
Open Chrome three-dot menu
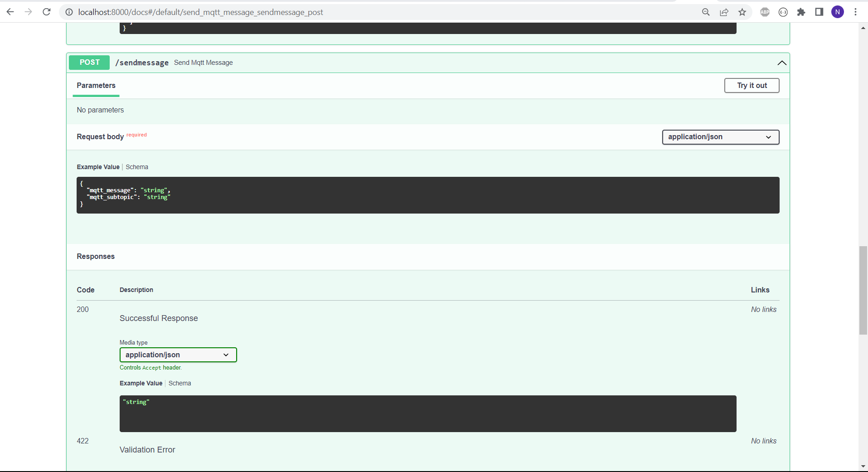coord(855,12)
